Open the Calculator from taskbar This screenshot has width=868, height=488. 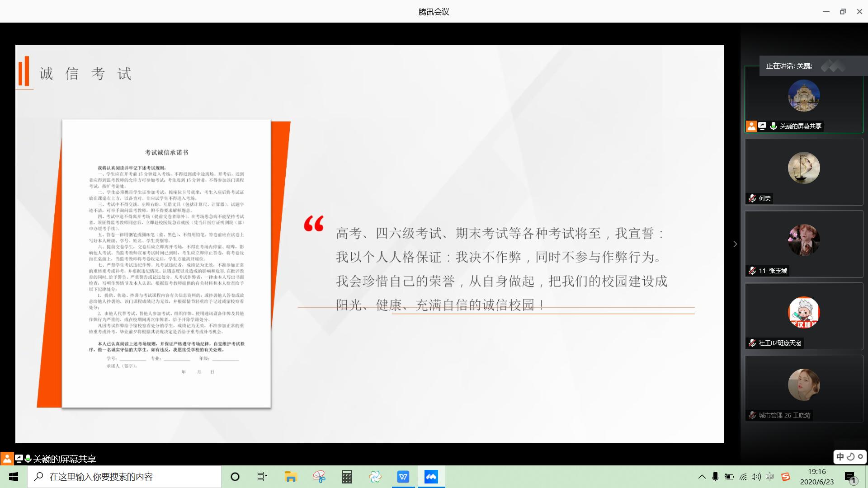point(347,477)
